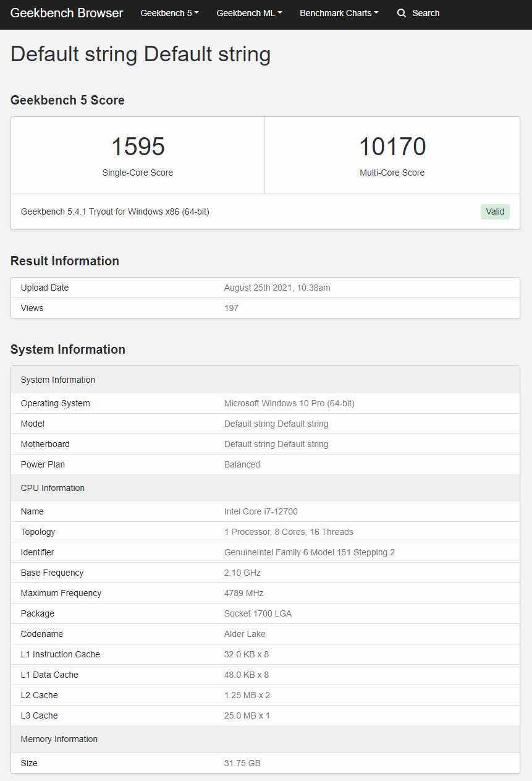The height and width of the screenshot is (781, 532).
Task: Click the upload date August 25th 2021
Action: pyautogui.click(x=277, y=288)
